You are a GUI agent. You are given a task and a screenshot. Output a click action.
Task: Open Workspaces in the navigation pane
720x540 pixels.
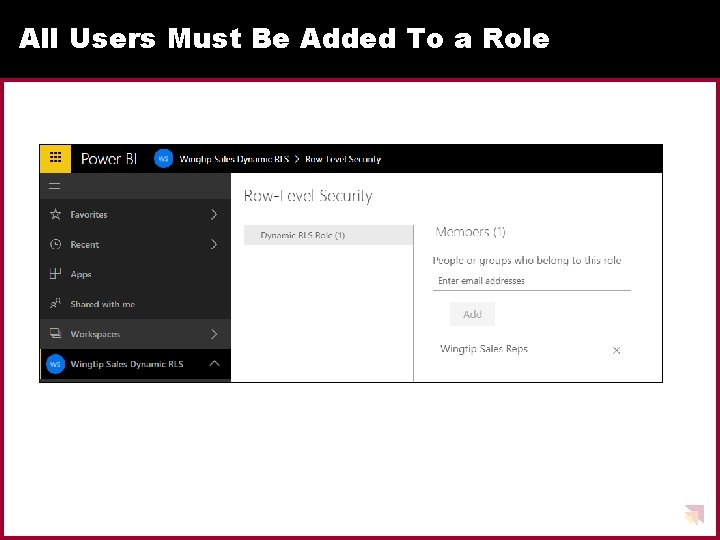click(135, 334)
